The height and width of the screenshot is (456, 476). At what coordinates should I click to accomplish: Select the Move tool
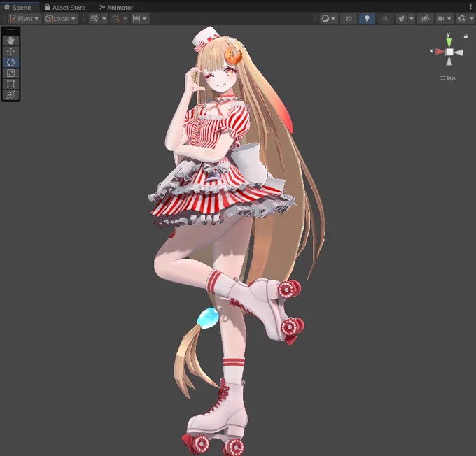coord(10,51)
